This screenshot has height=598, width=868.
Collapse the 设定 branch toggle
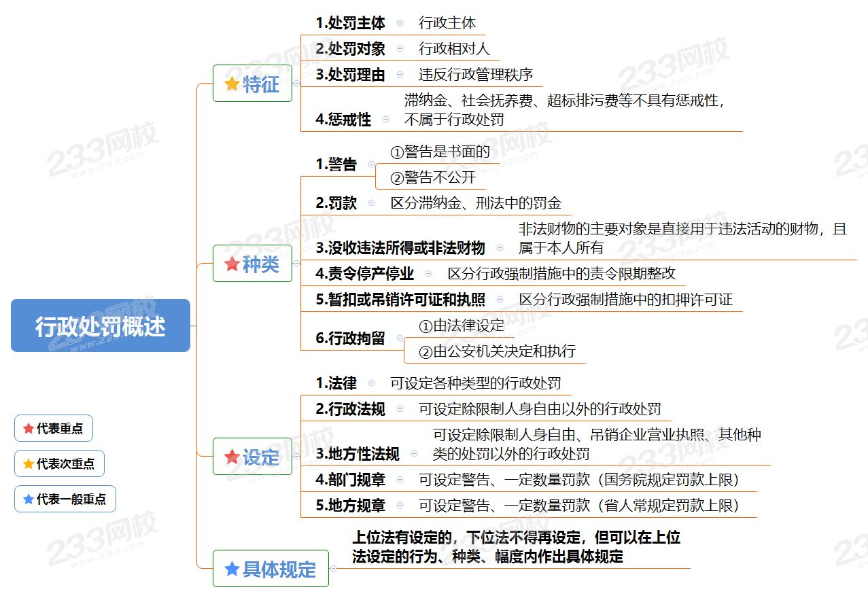tap(296, 457)
